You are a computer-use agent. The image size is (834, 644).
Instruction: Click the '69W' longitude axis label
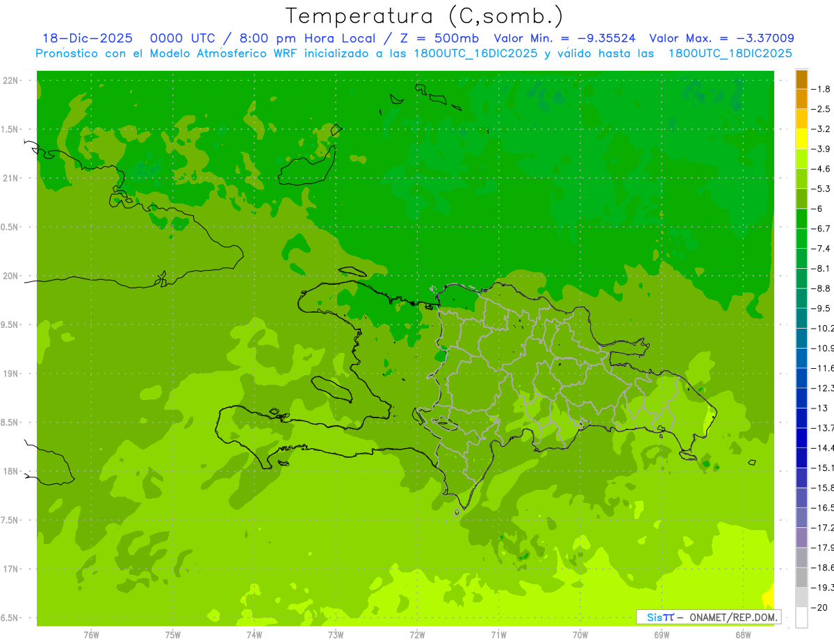(662, 635)
